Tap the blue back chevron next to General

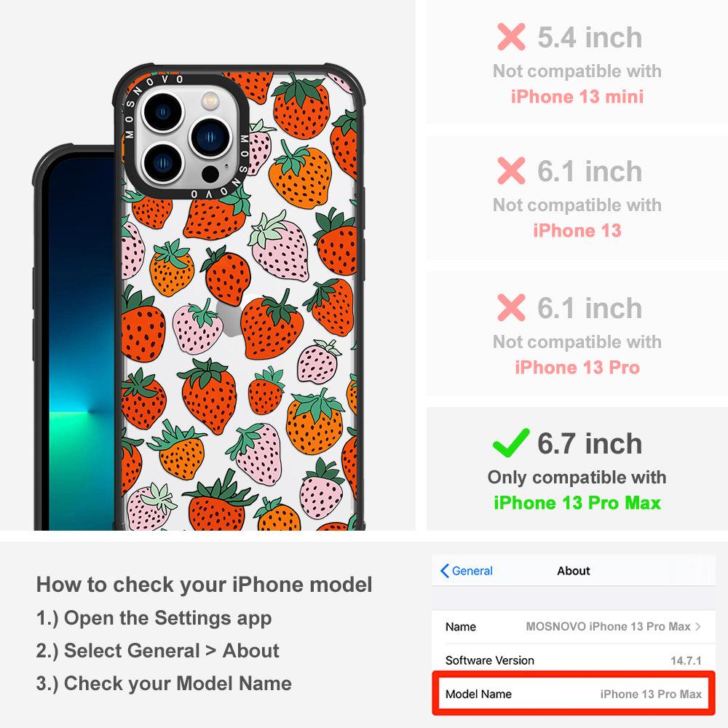444,571
